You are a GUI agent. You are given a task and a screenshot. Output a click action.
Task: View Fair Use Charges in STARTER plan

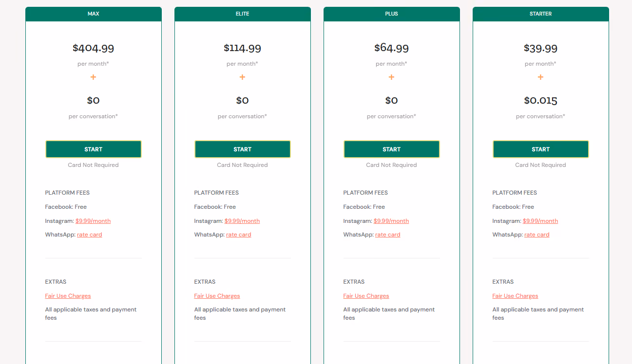515,296
